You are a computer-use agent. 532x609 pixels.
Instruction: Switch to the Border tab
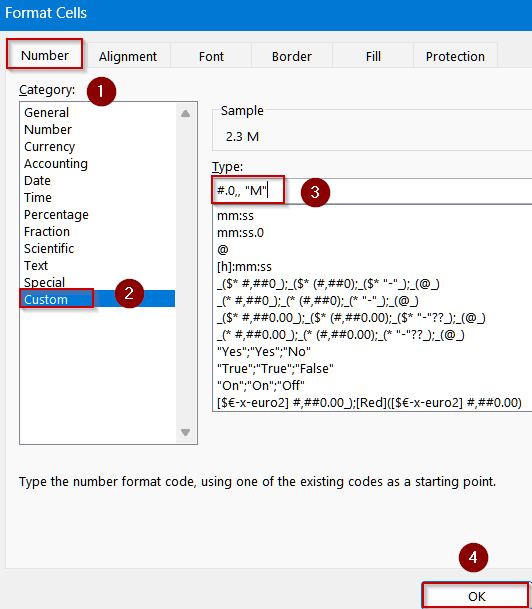pyautogui.click(x=292, y=56)
